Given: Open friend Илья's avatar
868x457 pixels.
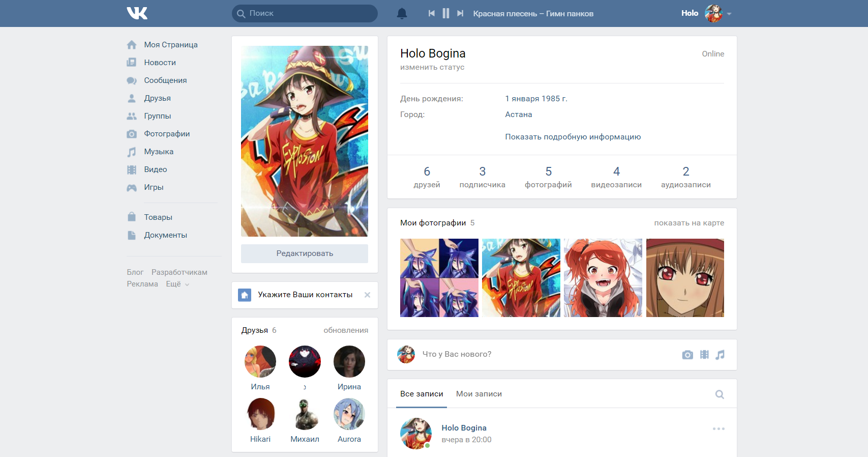Looking at the screenshot, I should pyautogui.click(x=260, y=361).
